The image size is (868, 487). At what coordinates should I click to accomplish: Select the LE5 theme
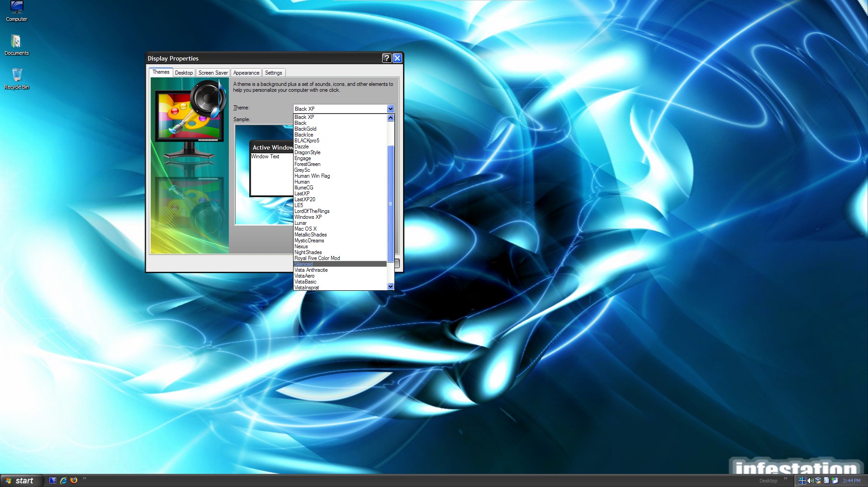pyautogui.click(x=340, y=205)
